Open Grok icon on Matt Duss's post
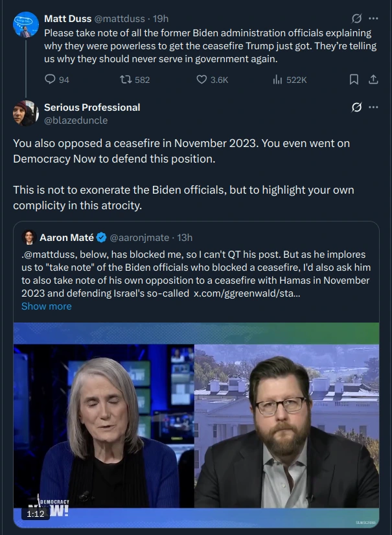392x535 pixels. tap(356, 19)
